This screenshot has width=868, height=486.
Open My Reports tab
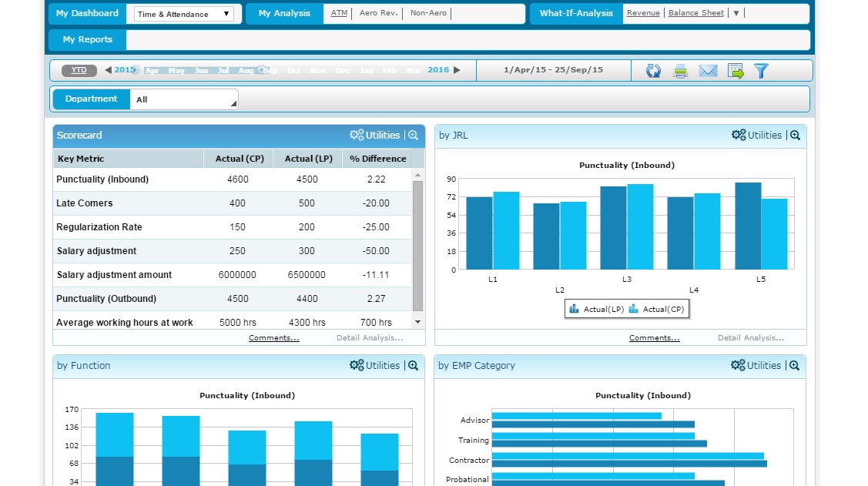click(x=88, y=39)
